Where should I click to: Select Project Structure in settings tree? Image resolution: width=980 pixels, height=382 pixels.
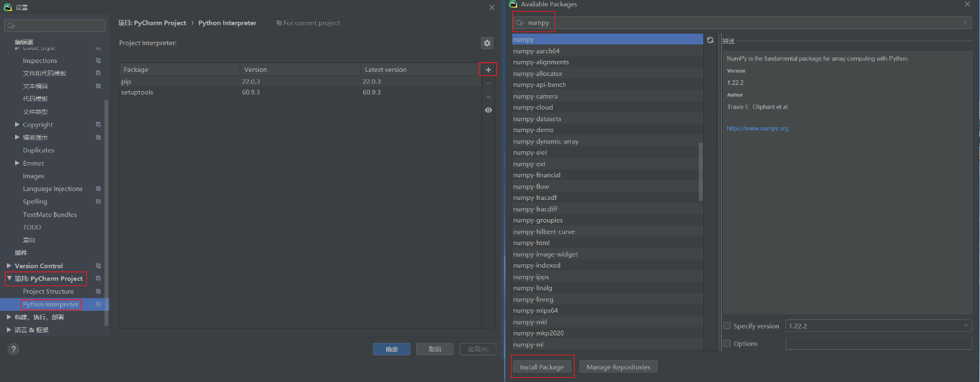[48, 292]
